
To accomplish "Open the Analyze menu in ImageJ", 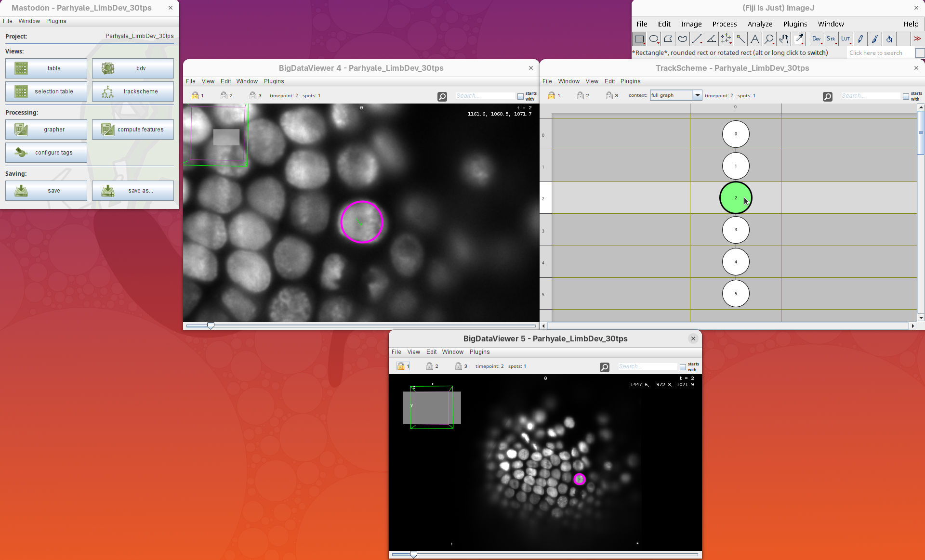I will [x=760, y=24].
